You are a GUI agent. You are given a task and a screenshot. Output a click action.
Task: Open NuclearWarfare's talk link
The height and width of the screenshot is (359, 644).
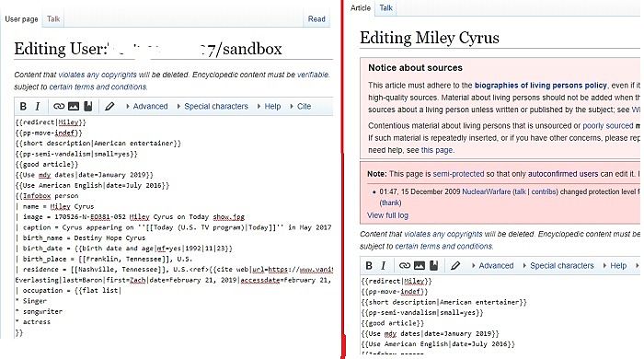[x=520, y=191]
